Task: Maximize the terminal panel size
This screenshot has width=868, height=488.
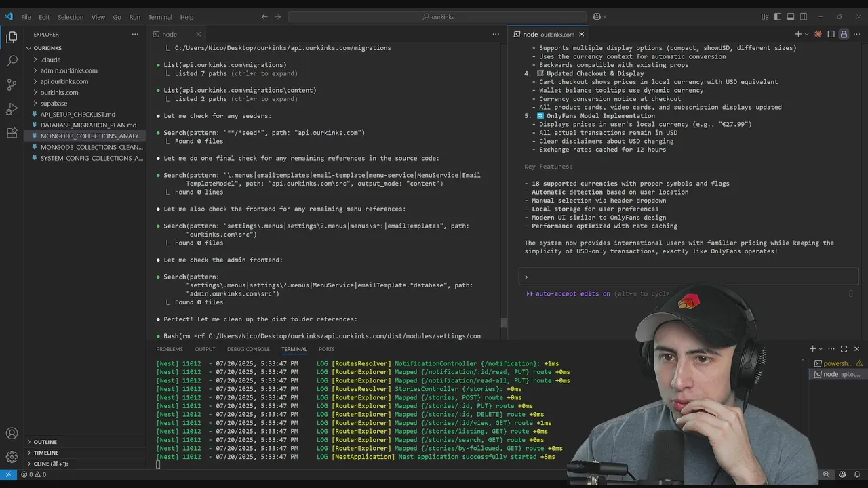Action: [x=844, y=349]
